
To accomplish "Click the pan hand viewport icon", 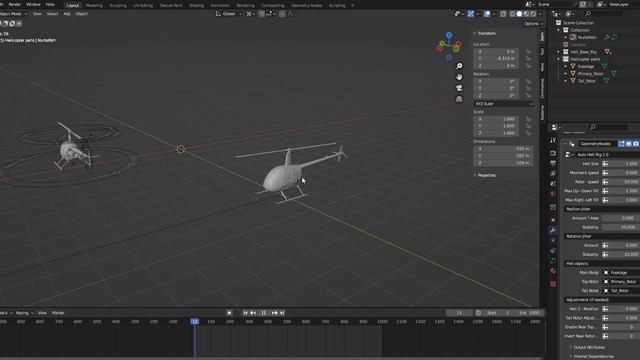I will click(x=459, y=77).
